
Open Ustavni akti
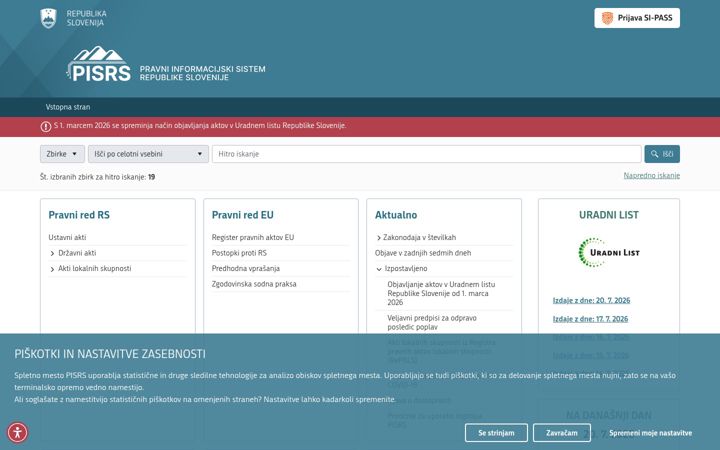pyautogui.click(x=67, y=237)
